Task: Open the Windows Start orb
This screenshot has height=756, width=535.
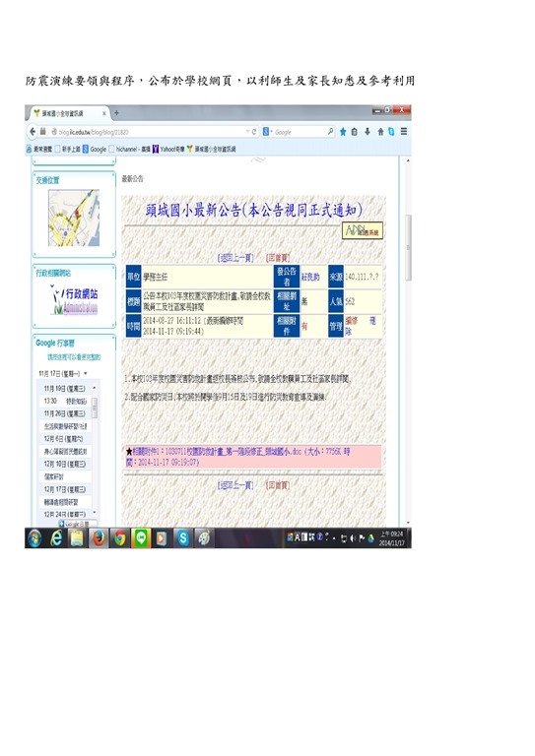Action: (x=34, y=537)
